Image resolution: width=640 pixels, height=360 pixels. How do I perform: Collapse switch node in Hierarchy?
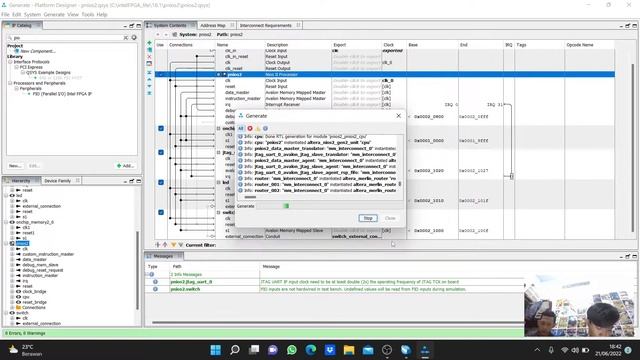[x=7, y=313]
